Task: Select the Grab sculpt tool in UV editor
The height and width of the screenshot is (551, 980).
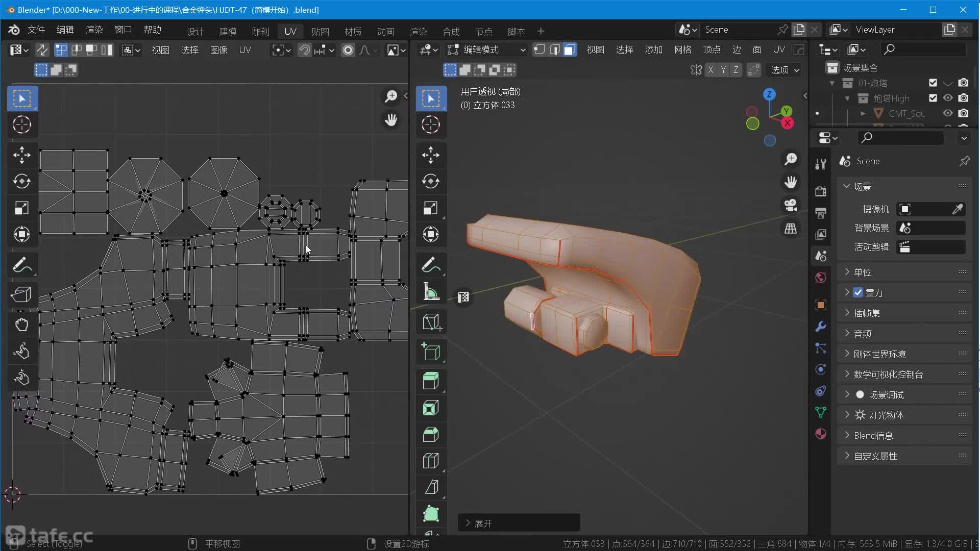Action: coord(21,324)
